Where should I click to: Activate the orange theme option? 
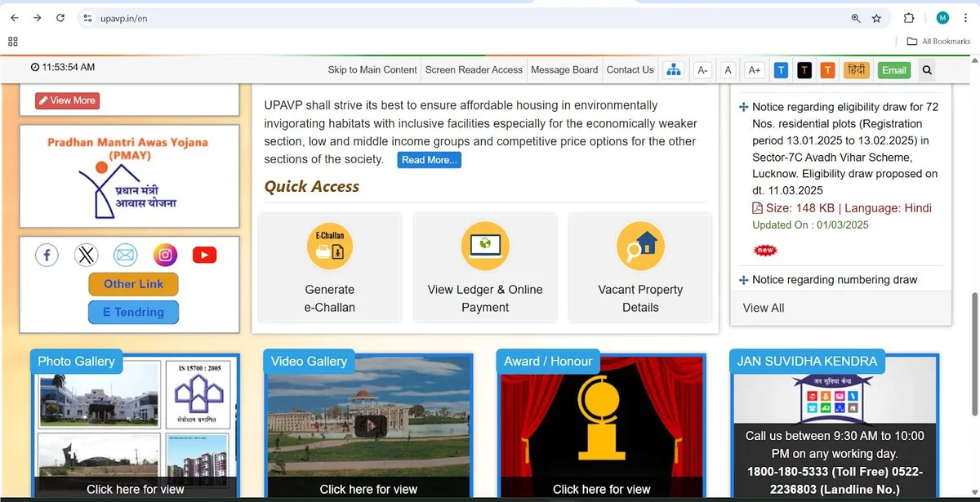(827, 70)
